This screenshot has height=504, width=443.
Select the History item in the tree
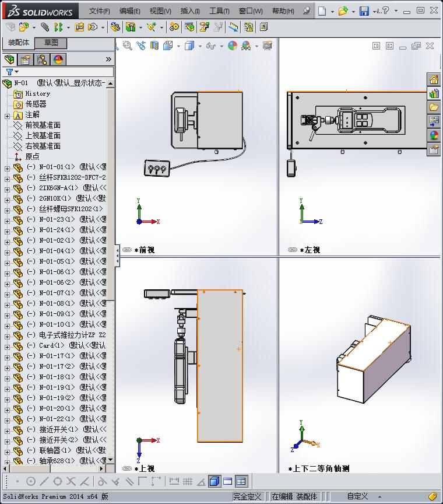coord(37,93)
